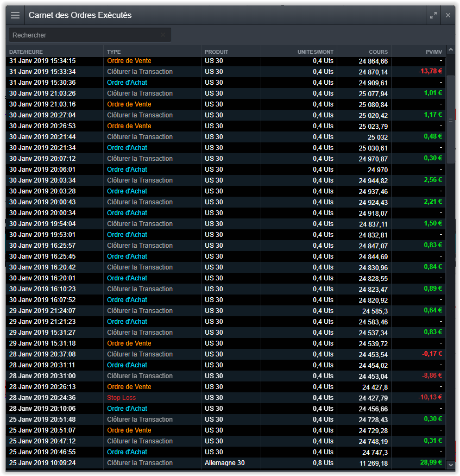This screenshot has height=476, width=460.
Task: Click the 28,99 € profit value
Action: tap(431, 462)
